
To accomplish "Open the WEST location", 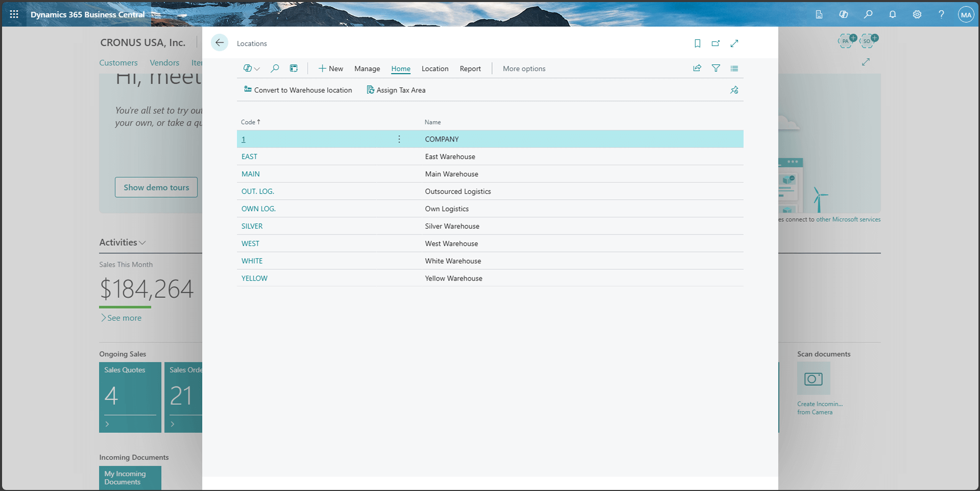I will point(250,243).
